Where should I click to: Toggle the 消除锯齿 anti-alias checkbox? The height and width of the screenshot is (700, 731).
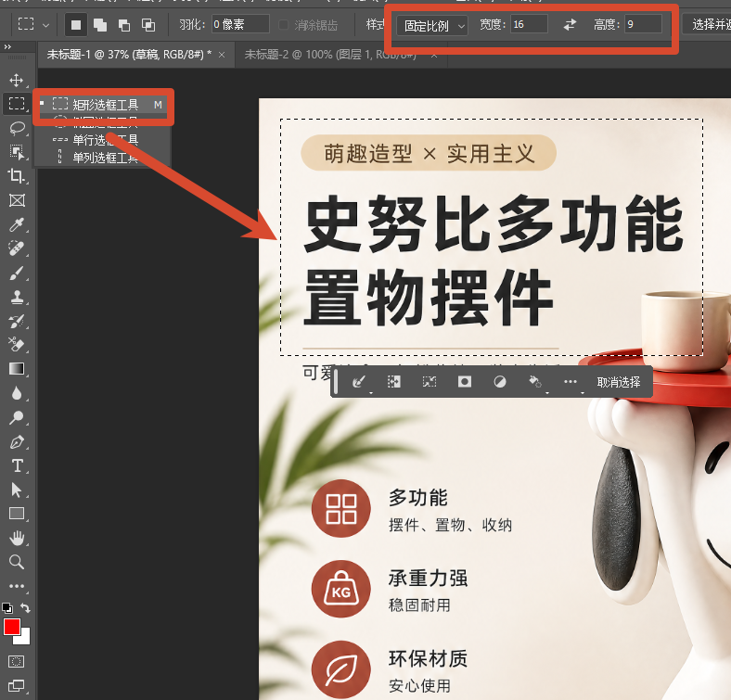tap(283, 25)
